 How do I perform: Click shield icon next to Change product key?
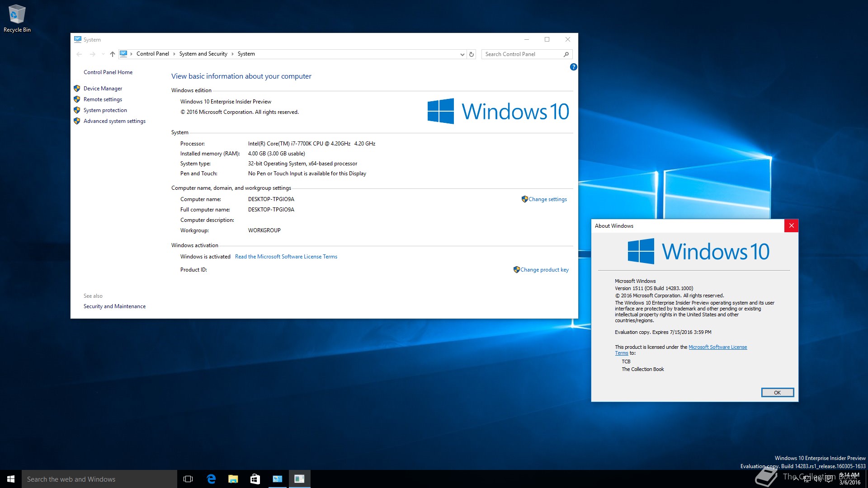tap(516, 270)
